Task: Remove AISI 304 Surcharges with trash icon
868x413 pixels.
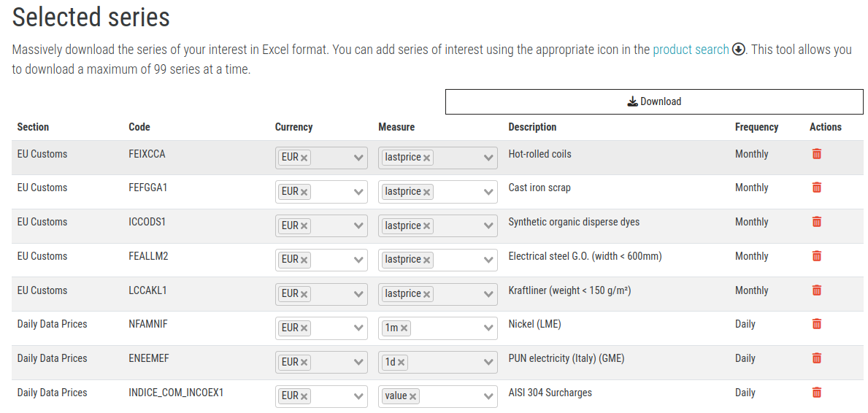Action: (816, 393)
